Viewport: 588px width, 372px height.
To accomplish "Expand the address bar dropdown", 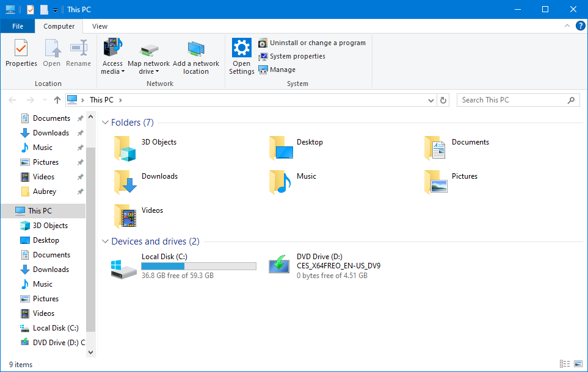I will point(431,99).
